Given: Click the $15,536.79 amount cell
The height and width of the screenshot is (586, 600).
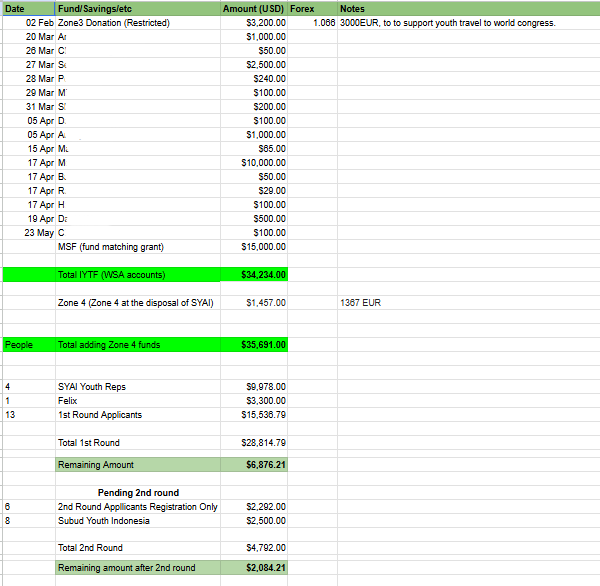Looking at the screenshot, I should pyautogui.click(x=254, y=415).
